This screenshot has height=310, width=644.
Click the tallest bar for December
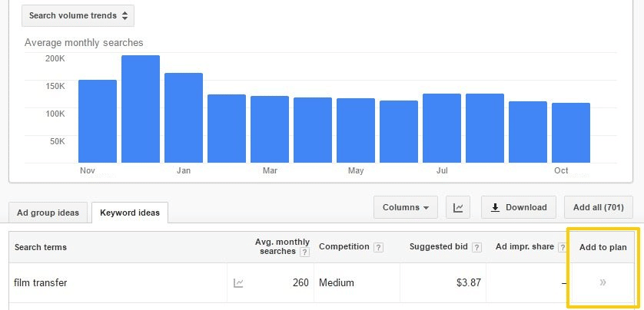[140, 109]
